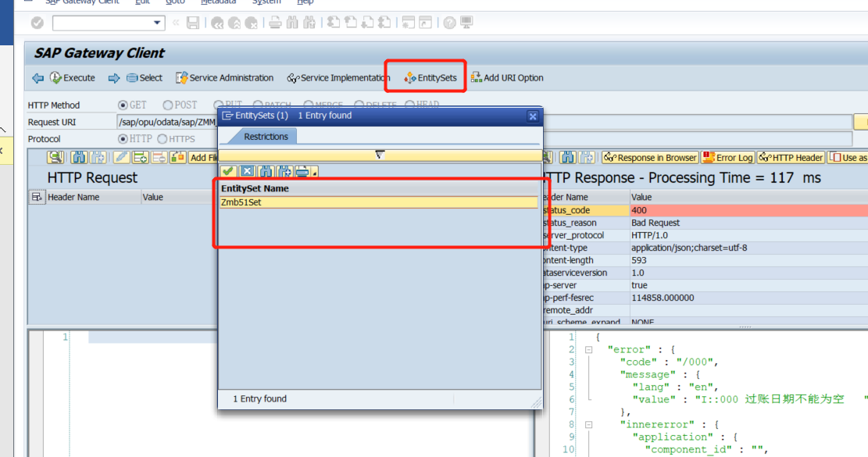Click the Customize Local Layout monitor icon
The image size is (868, 457).
pyautogui.click(x=466, y=23)
